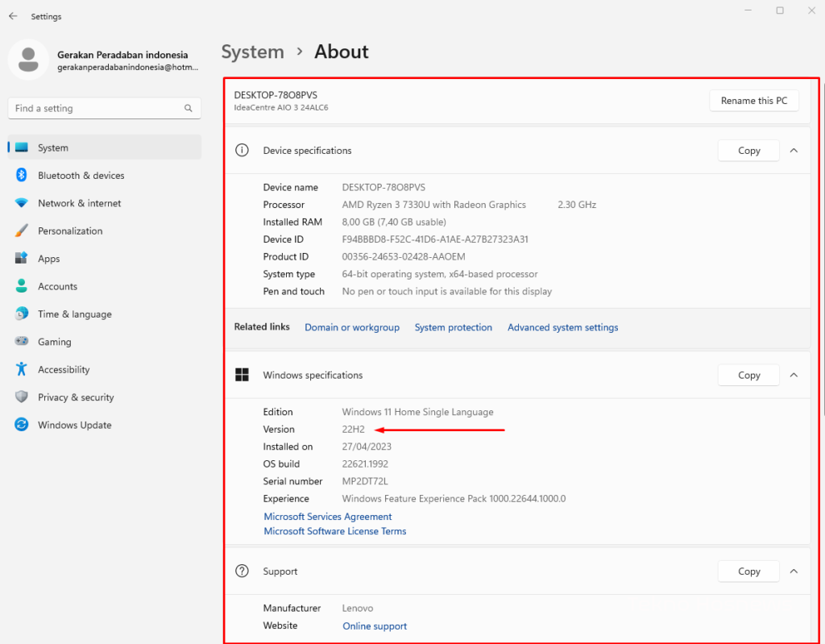Navigate to Time & language
The height and width of the screenshot is (644, 825).
104,314
